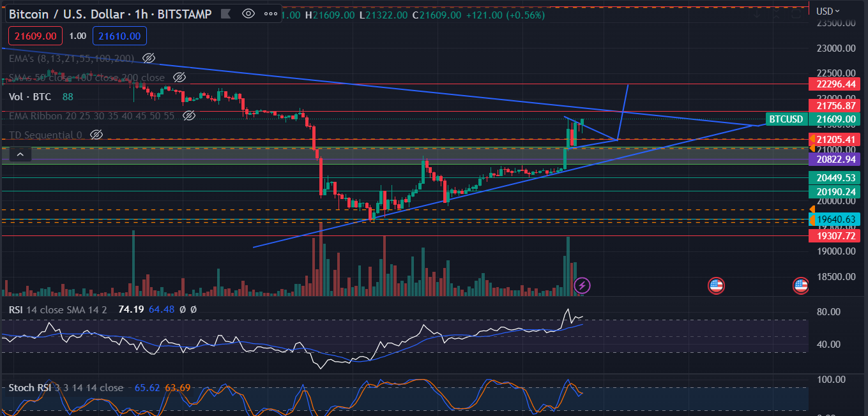868x416 pixels.
Task: Click the purple 20822.94 price label
Action: (x=835, y=159)
